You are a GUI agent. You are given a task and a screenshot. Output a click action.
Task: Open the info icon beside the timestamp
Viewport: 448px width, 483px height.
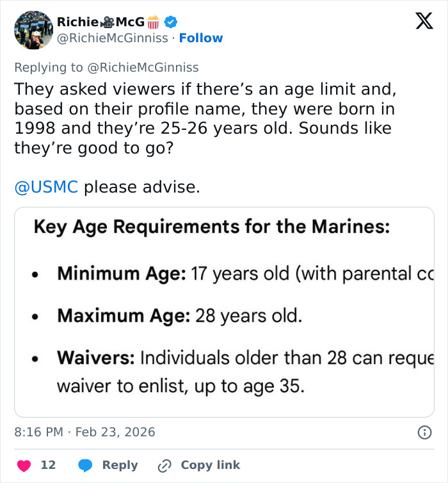(424, 432)
